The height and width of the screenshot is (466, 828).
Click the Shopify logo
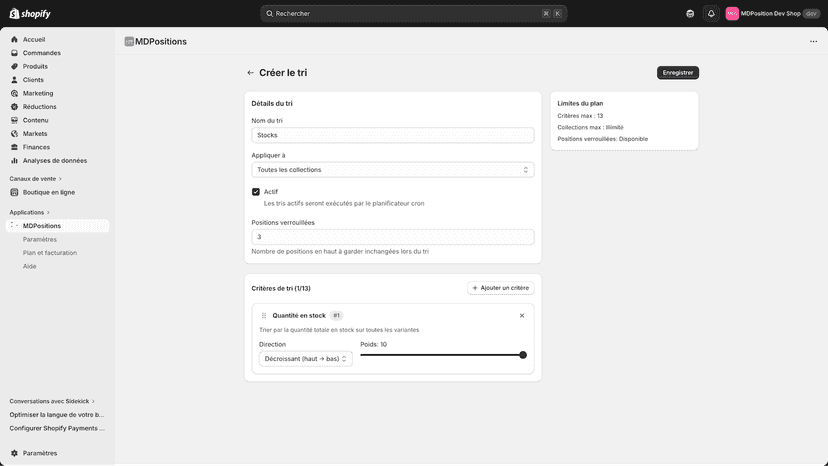pos(30,14)
